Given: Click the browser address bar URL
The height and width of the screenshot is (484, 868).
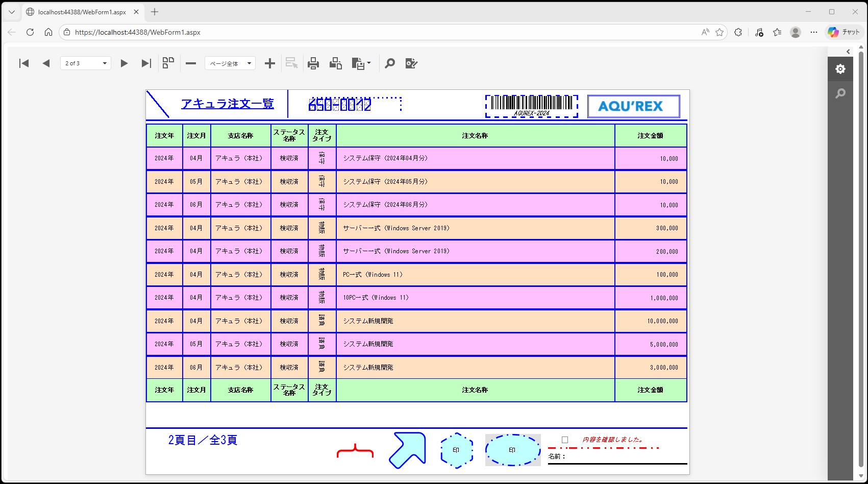Looking at the screenshot, I should coord(138,32).
